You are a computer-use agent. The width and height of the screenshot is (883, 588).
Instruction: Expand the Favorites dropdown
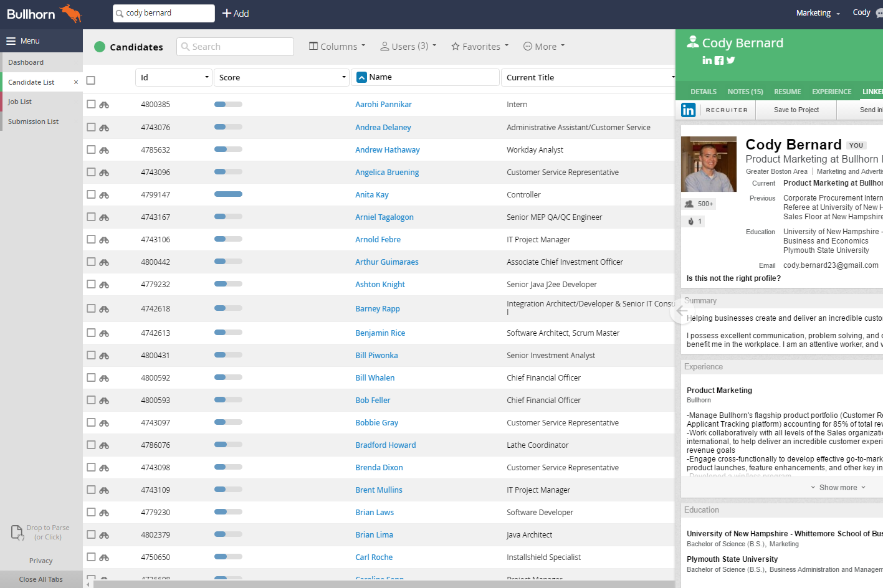[x=480, y=47]
